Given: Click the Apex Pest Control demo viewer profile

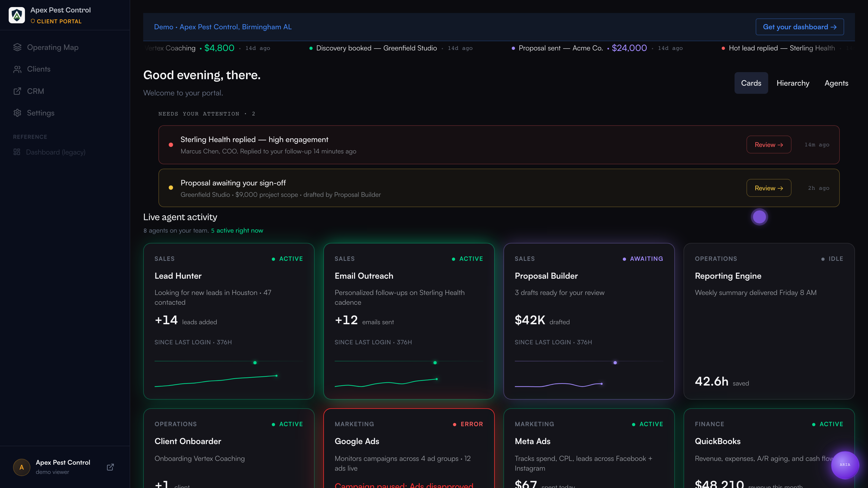Looking at the screenshot, I should pyautogui.click(x=63, y=467).
